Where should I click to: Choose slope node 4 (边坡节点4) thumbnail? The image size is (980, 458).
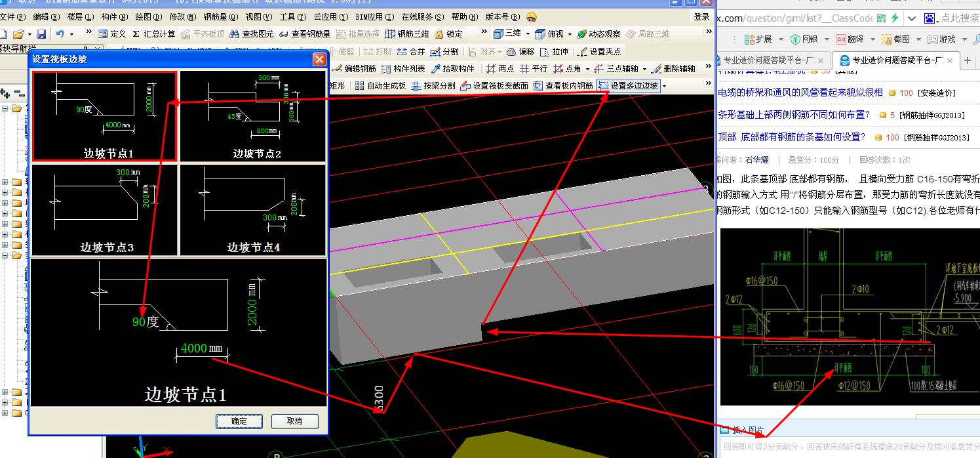(253, 210)
